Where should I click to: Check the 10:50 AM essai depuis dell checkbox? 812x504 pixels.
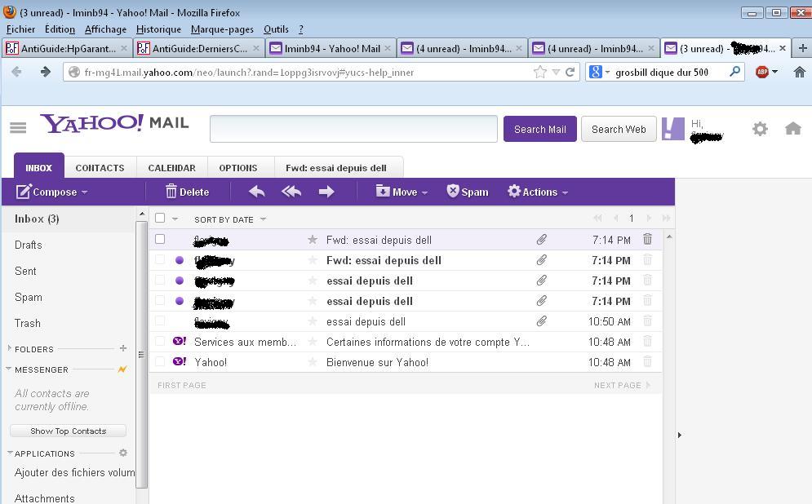160,321
